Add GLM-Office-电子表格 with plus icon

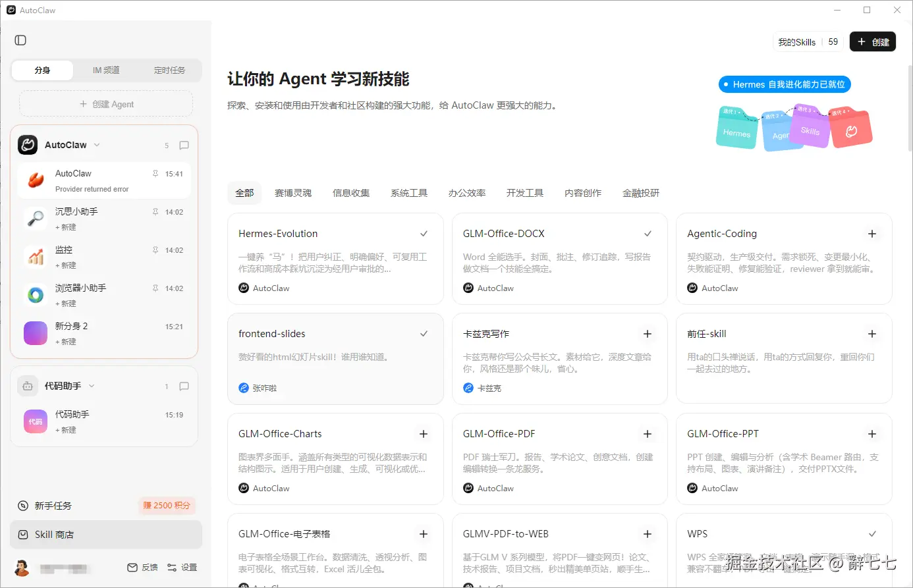424,534
